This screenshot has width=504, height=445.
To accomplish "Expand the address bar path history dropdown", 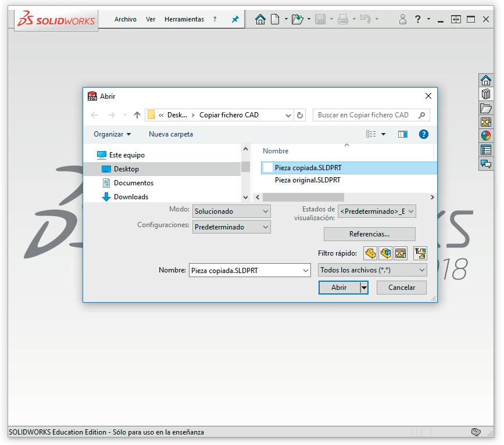I will [x=288, y=115].
